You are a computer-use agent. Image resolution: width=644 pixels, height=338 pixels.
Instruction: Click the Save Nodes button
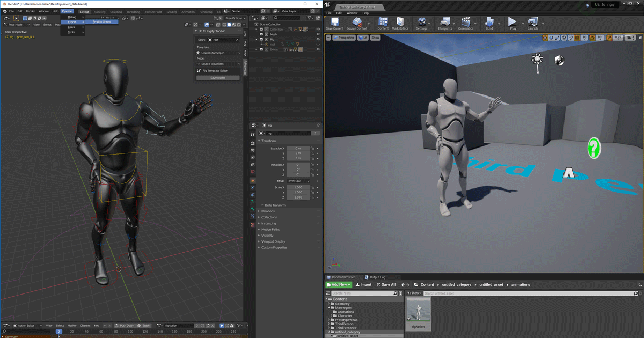218,78
